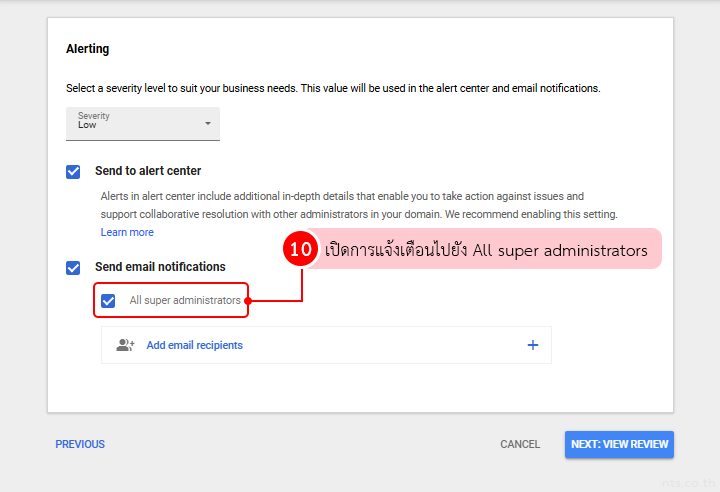Open the Severity field showing Low

(x=142, y=123)
